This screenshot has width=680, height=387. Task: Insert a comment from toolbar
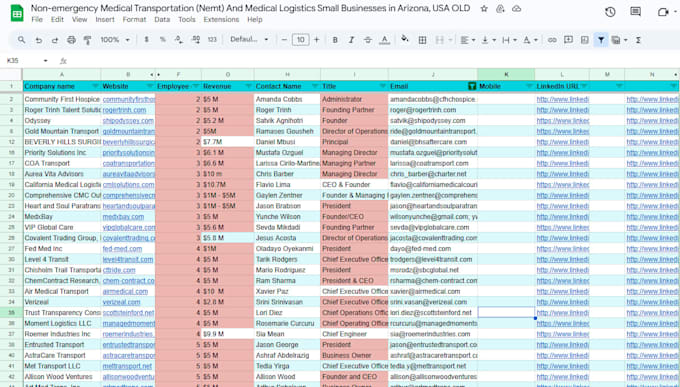point(568,40)
